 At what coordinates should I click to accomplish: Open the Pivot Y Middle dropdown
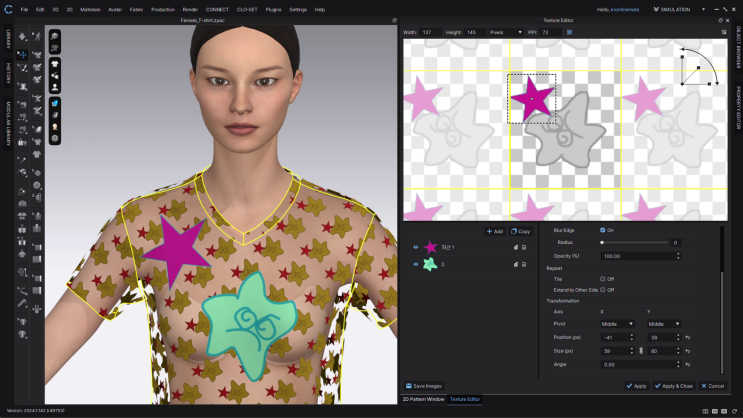point(663,324)
